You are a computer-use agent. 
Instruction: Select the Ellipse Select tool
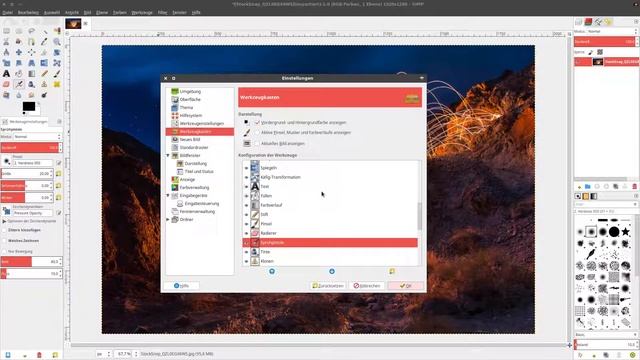point(19,31)
